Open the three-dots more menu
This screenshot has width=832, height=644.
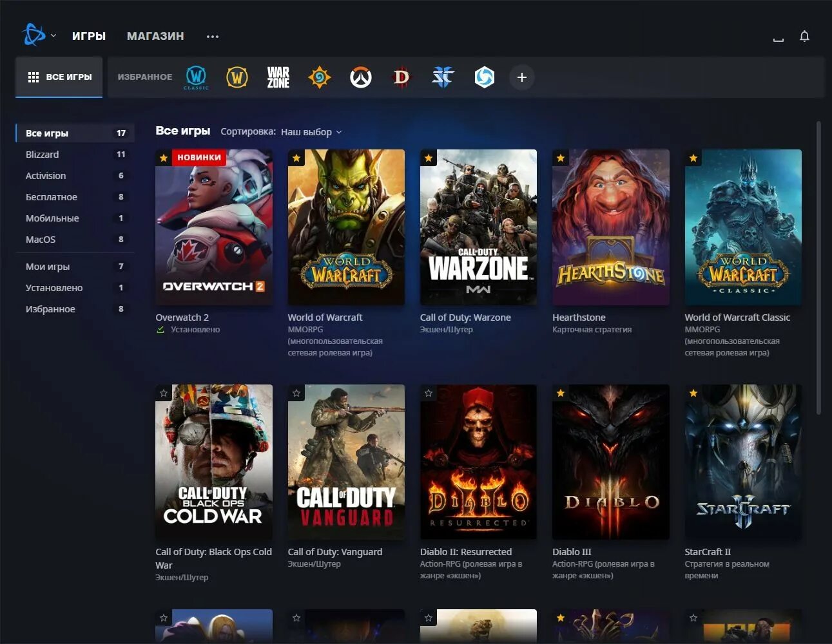point(213,36)
